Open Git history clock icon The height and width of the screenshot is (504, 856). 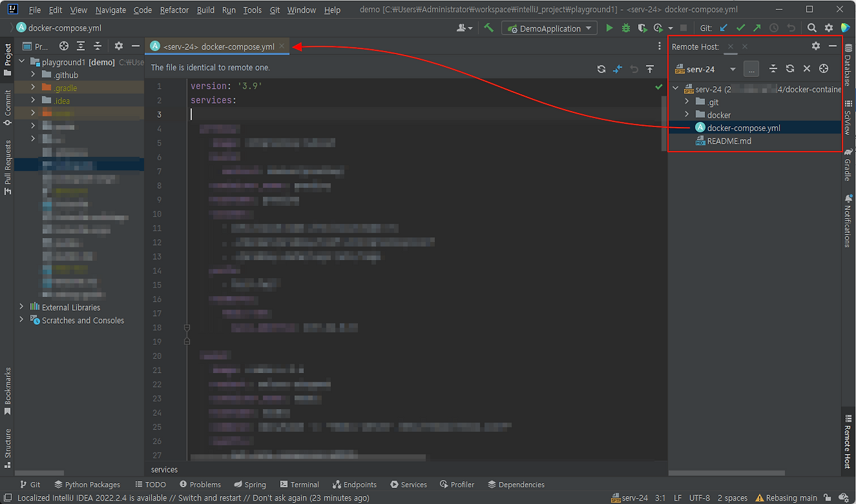(774, 28)
